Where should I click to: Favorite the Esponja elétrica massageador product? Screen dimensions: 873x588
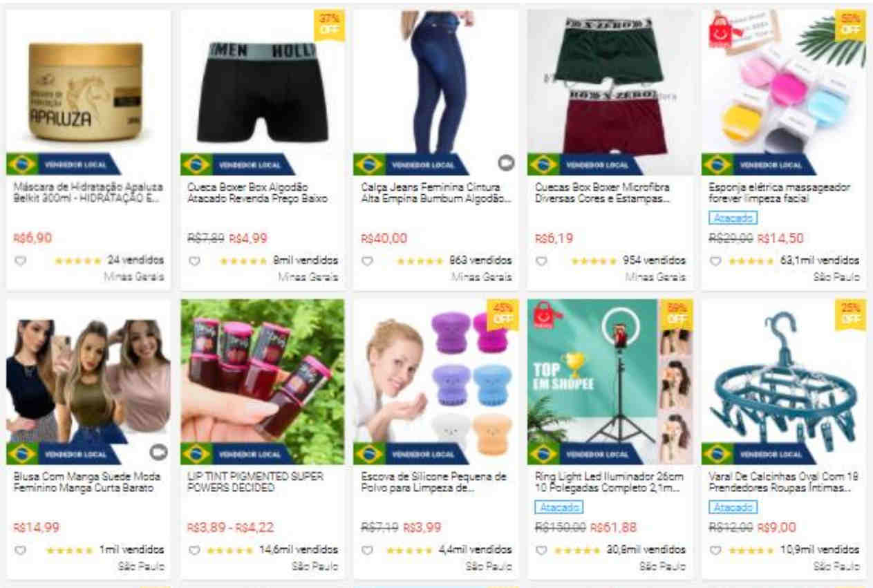[715, 261]
